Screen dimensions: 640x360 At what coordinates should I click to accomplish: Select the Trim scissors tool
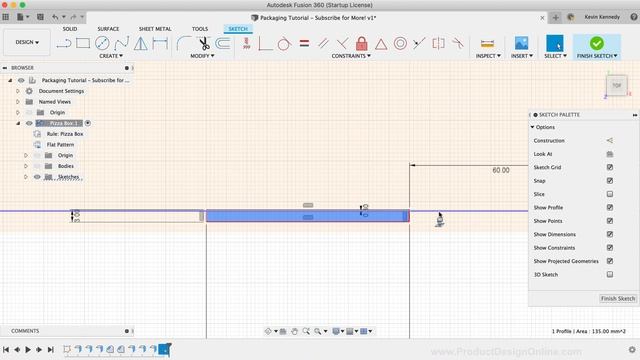click(x=204, y=43)
